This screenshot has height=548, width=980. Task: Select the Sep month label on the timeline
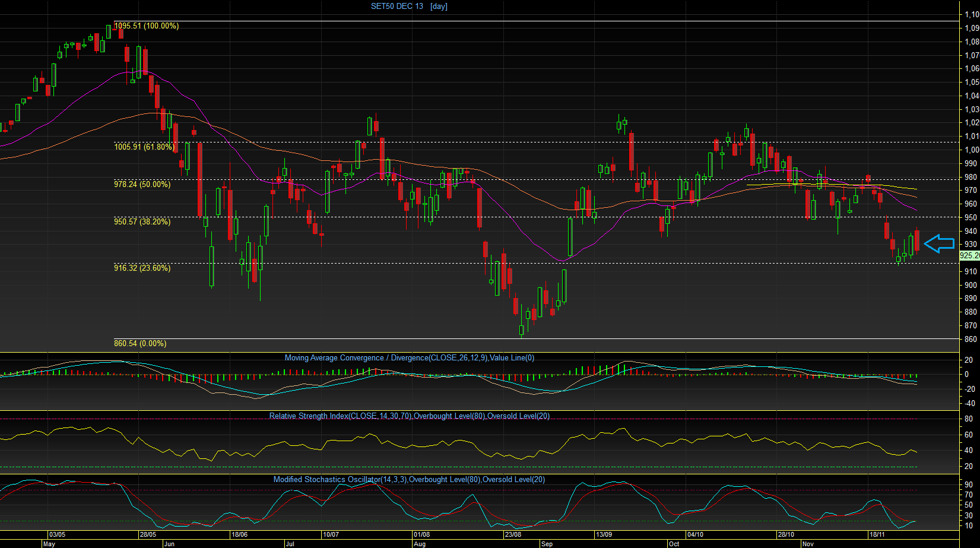[547, 544]
